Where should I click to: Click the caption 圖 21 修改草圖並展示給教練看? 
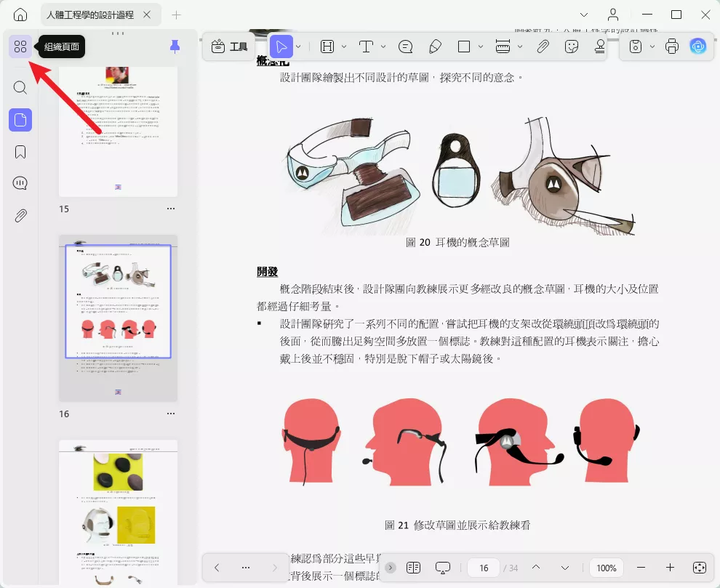tap(457, 525)
